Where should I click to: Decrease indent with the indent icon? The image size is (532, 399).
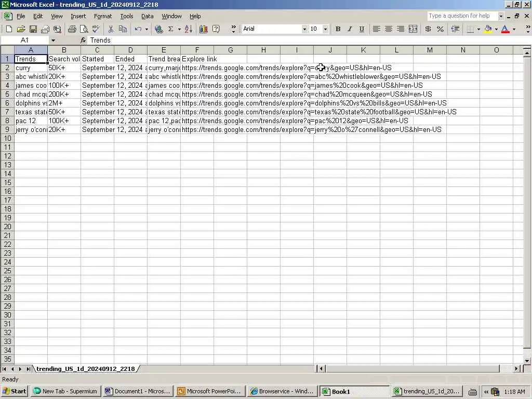pyautogui.click(x=455, y=29)
